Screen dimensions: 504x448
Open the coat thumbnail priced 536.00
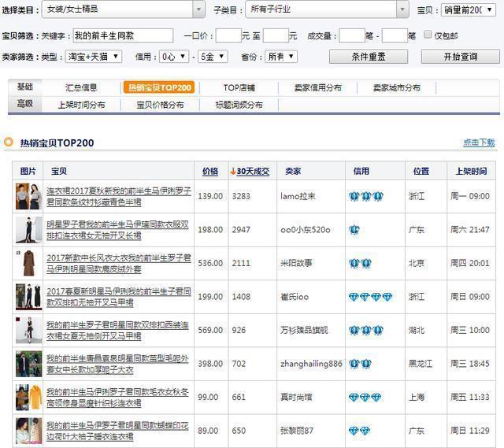click(x=28, y=263)
